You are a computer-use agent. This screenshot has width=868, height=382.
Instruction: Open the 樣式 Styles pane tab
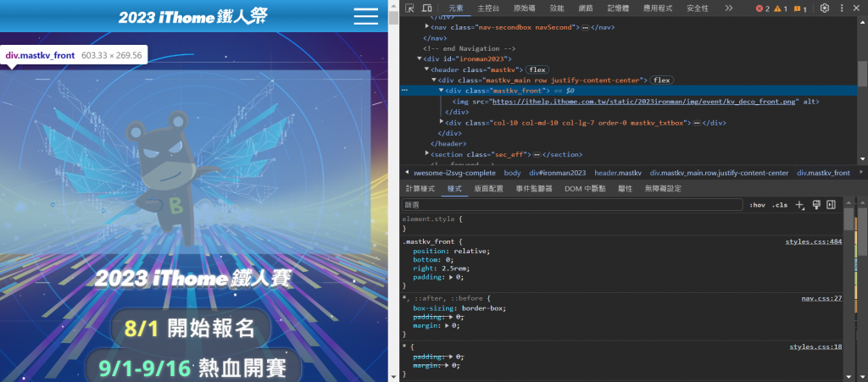coord(454,189)
